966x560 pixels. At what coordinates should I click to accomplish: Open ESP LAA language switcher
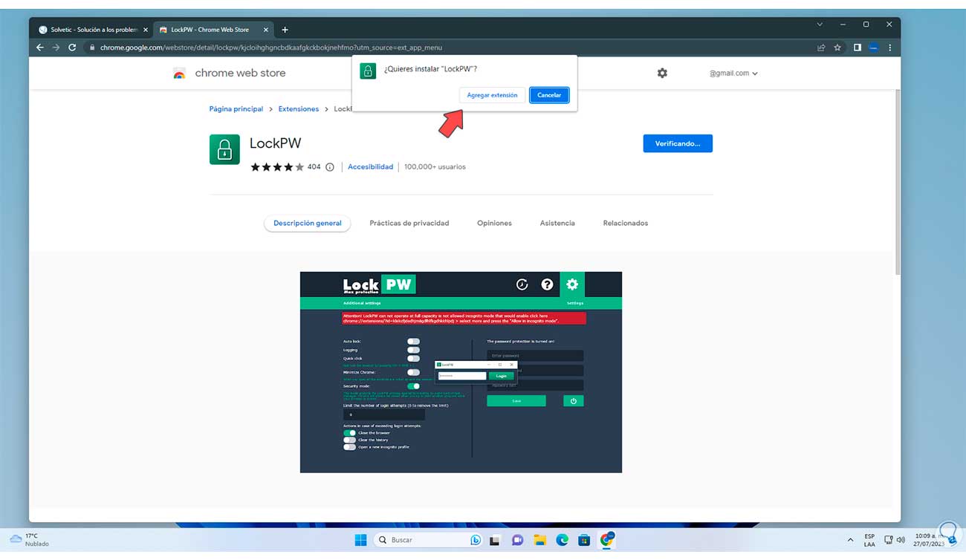coord(869,540)
